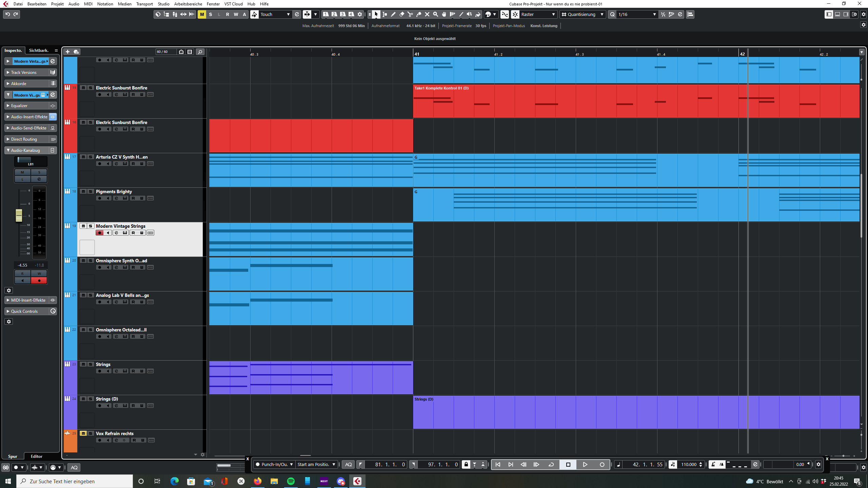The width and height of the screenshot is (868, 488).
Task: Select the Object Selection arrow tool
Action: [x=376, y=14]
